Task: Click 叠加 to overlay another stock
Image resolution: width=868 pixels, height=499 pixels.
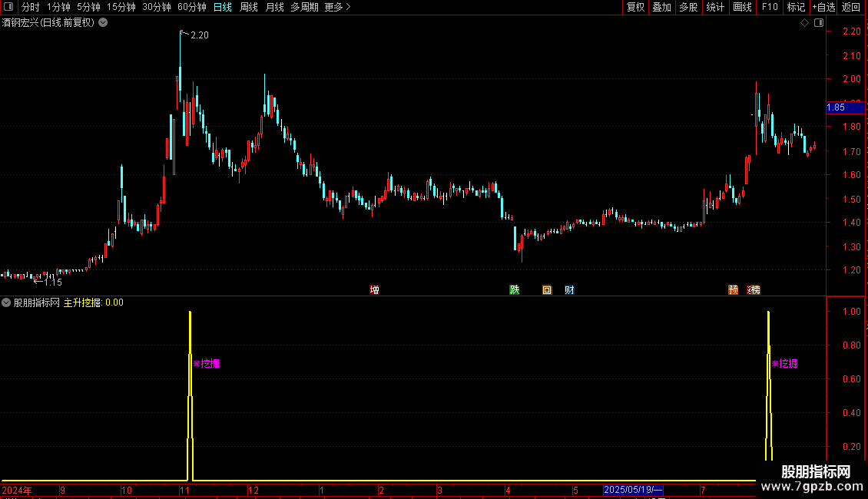Action: click(661, 7)
